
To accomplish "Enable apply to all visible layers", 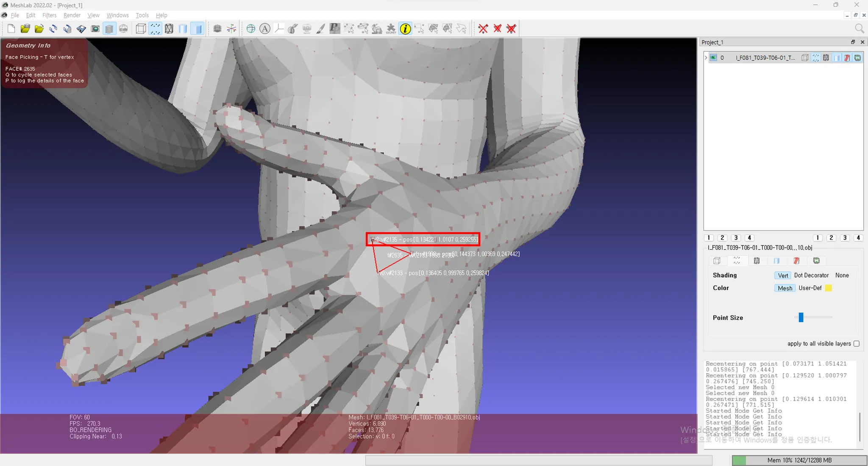I will coord(856,343).
